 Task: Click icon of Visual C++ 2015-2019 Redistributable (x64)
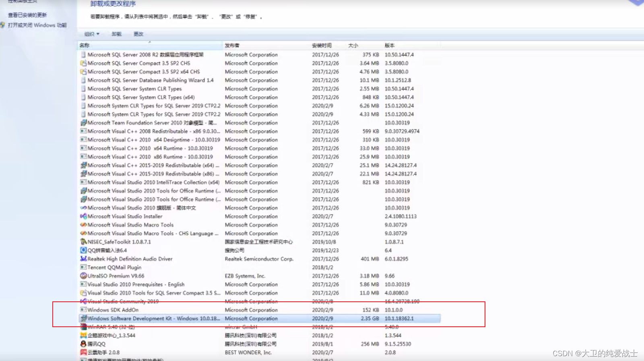(x=83, y=165)
